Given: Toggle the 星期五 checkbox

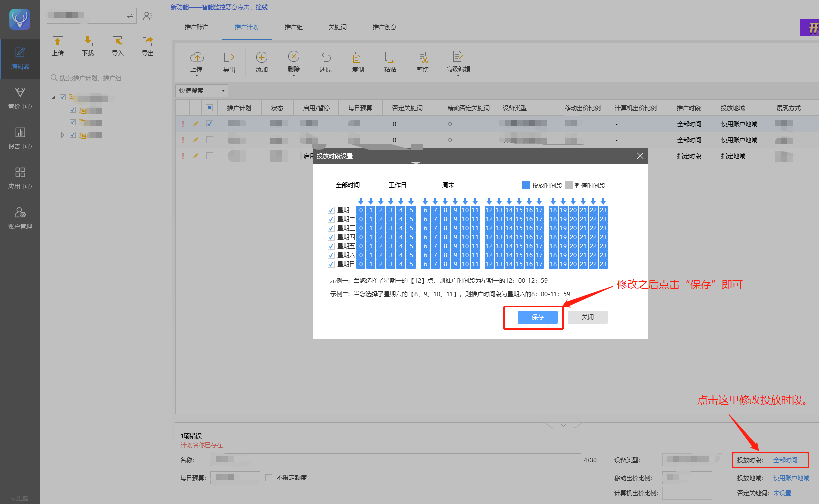Looking at the screenshot, I should pyautogui.click(x=331, y=246).
